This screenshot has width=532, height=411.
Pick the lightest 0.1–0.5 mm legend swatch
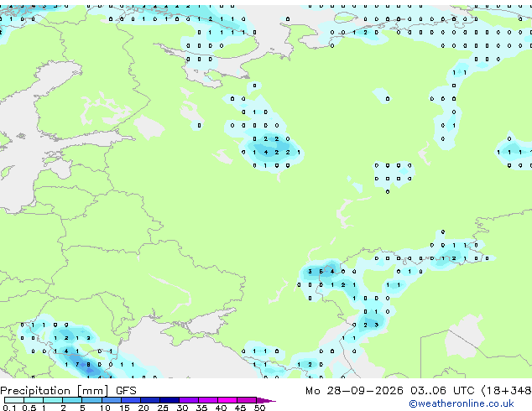[x=14, y=400]
